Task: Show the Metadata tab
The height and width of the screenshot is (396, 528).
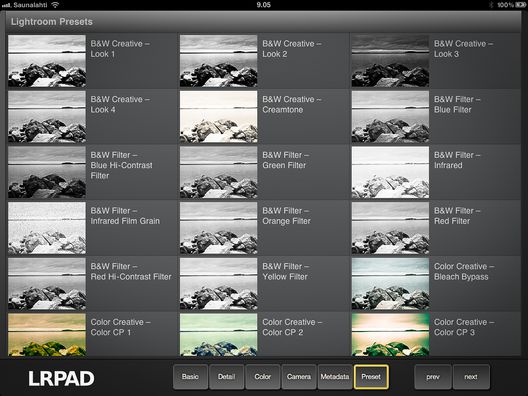Action: (335, 377)
